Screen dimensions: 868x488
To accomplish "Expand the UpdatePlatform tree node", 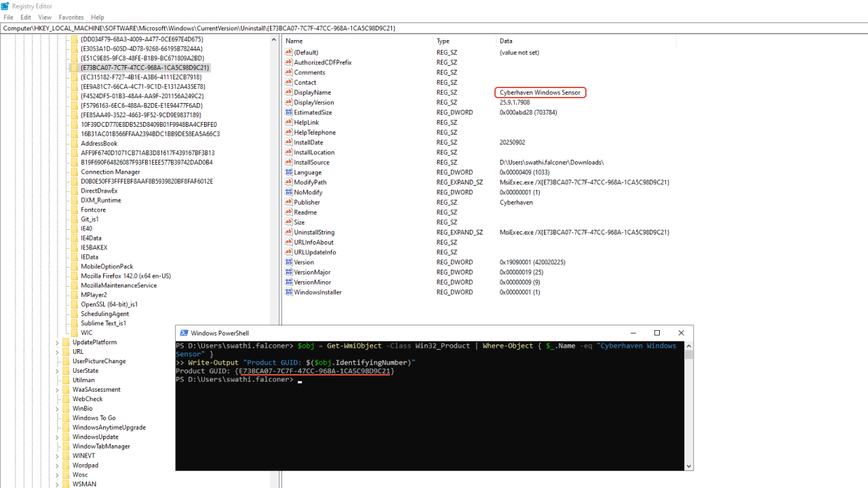I will 58,343.
